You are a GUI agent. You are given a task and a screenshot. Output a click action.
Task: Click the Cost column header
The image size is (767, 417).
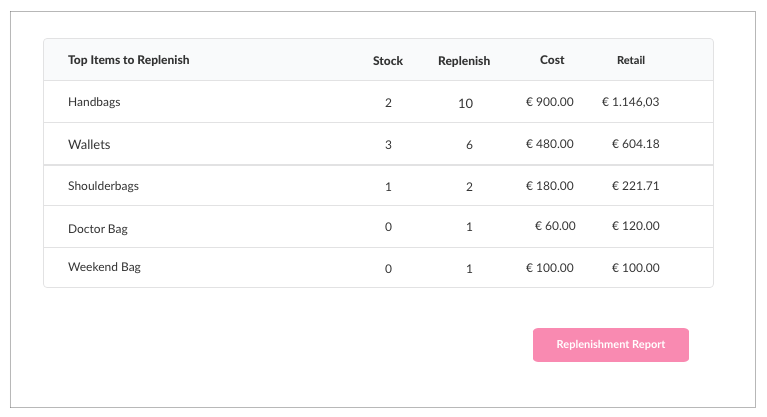point(552,60)
